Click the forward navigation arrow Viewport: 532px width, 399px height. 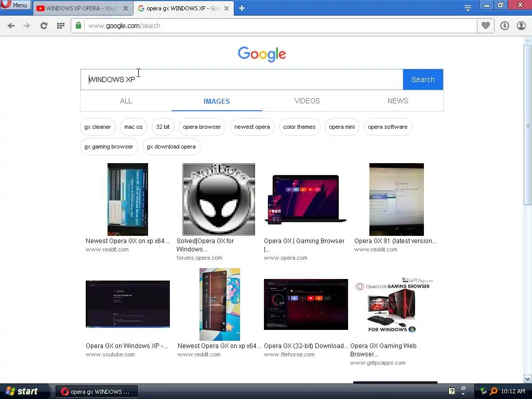pyautogui.click(x=27, y=26)
